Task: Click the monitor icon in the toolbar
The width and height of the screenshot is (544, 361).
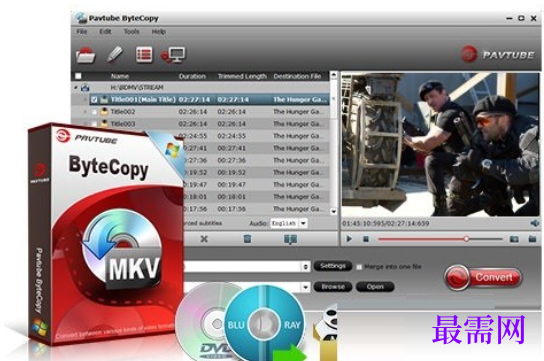Action: [174, 55]
